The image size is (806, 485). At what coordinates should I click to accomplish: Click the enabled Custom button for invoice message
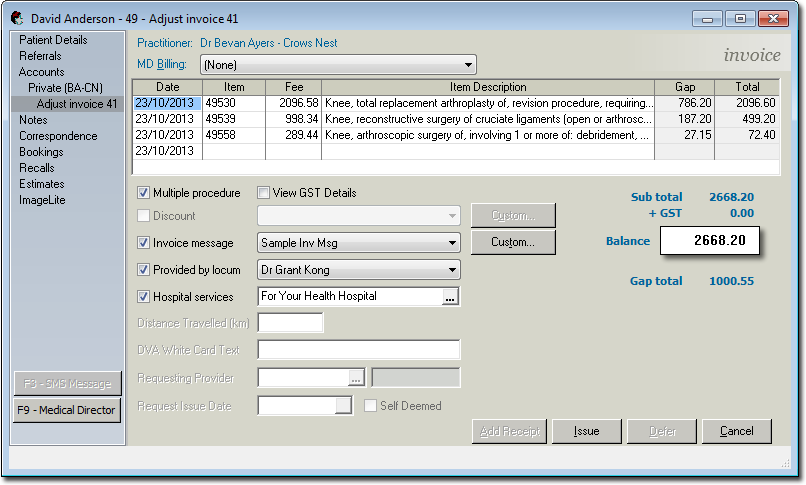click(x=512, y=243)
